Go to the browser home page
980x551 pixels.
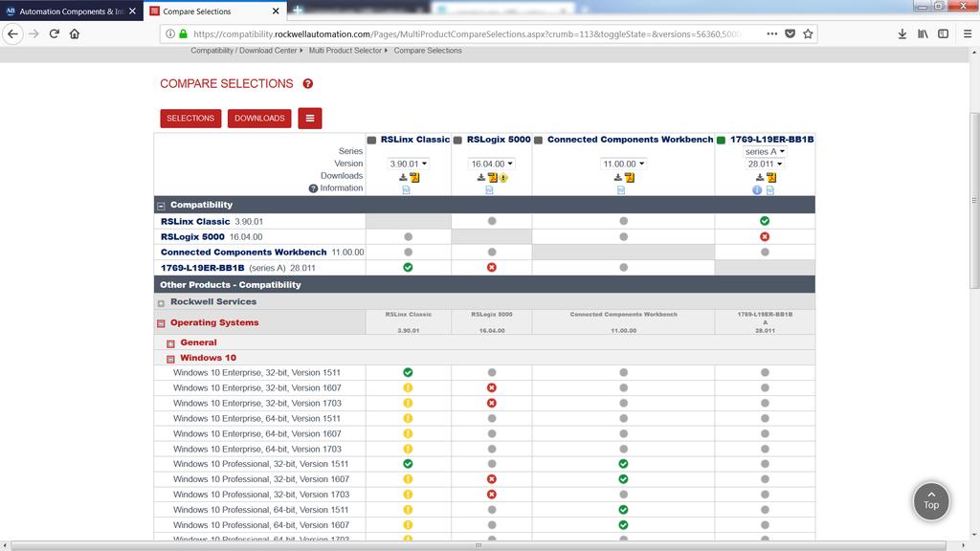tap(75, 33)
